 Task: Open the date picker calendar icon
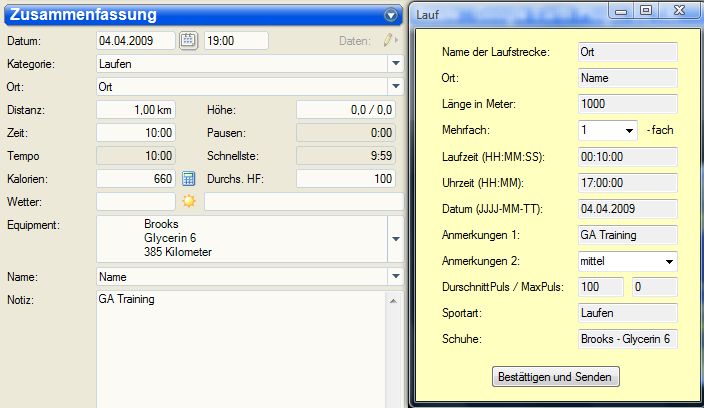188,41
